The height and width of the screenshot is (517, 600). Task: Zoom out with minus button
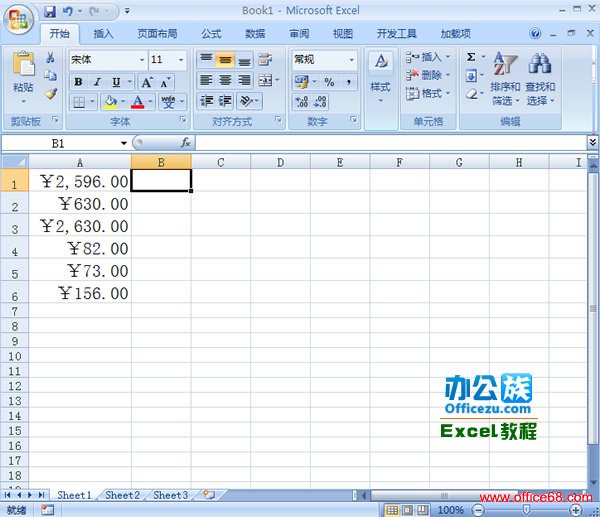coord(478,510)
